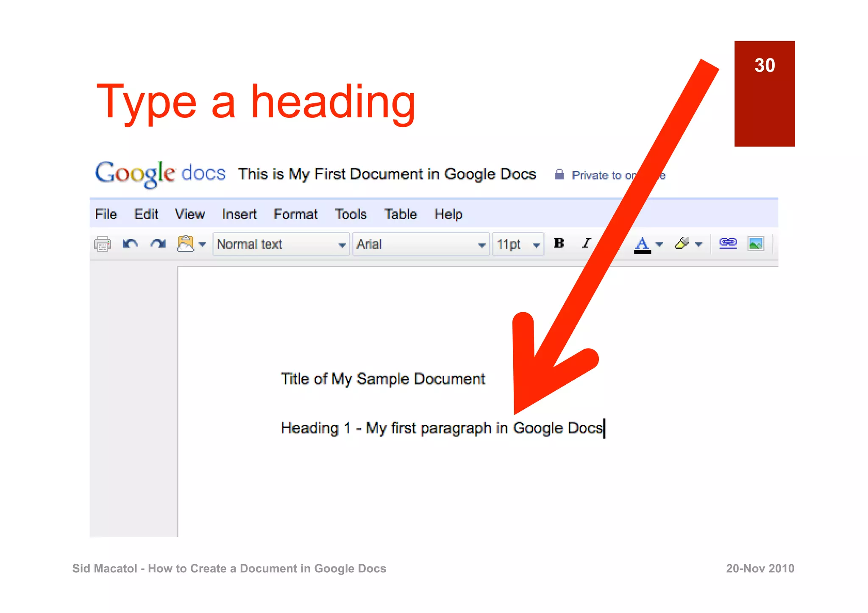
Task: Open the Normal text style dropdown
Action: [x=281, y=244]
